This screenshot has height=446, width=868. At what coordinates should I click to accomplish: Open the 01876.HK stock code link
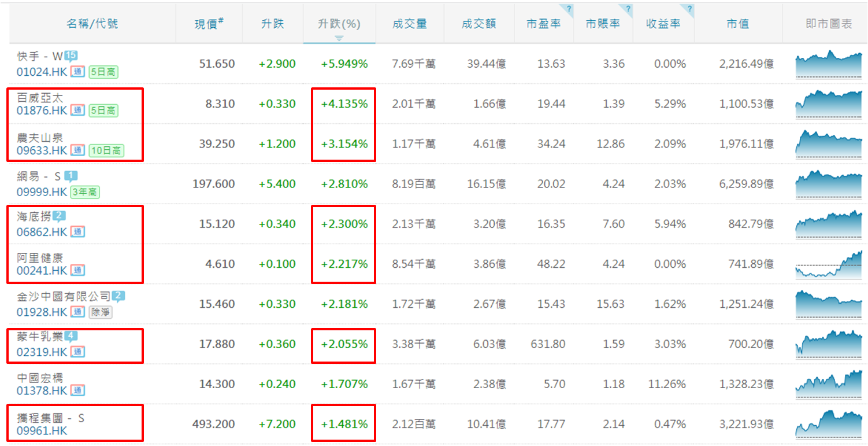click(42, 110)
